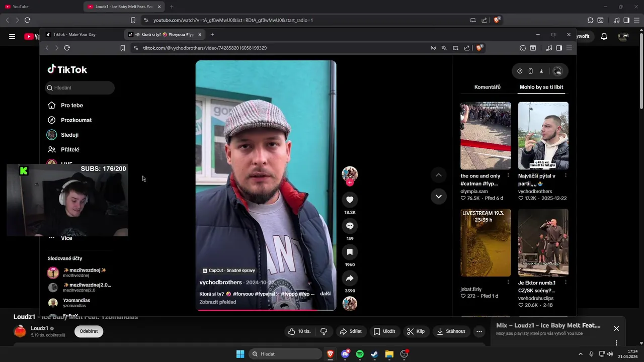Open hamburger menu in TikTok window
Image resolution: width=644 pixels, height=362 pixels.
click(569, 48)
